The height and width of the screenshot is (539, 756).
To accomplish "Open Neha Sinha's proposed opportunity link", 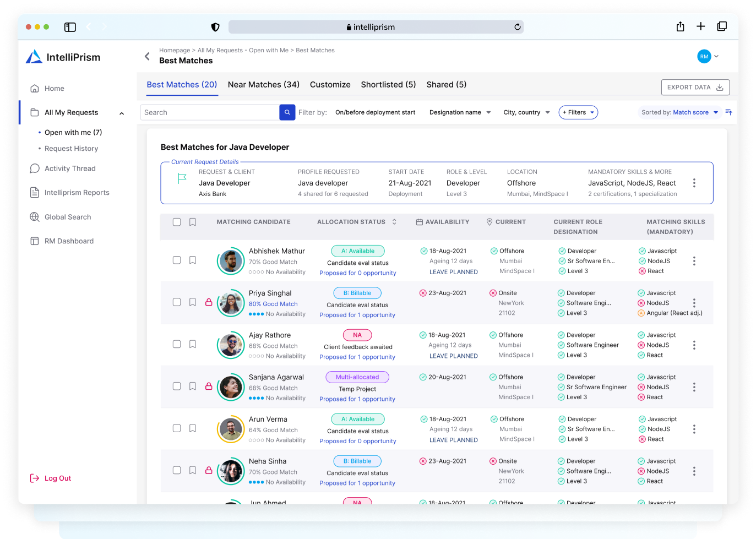I will pyautogui.click(x=357, y=483).
